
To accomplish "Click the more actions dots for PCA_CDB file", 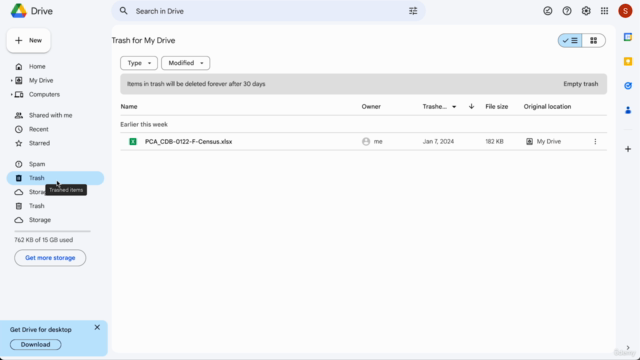I will point(595,142).
